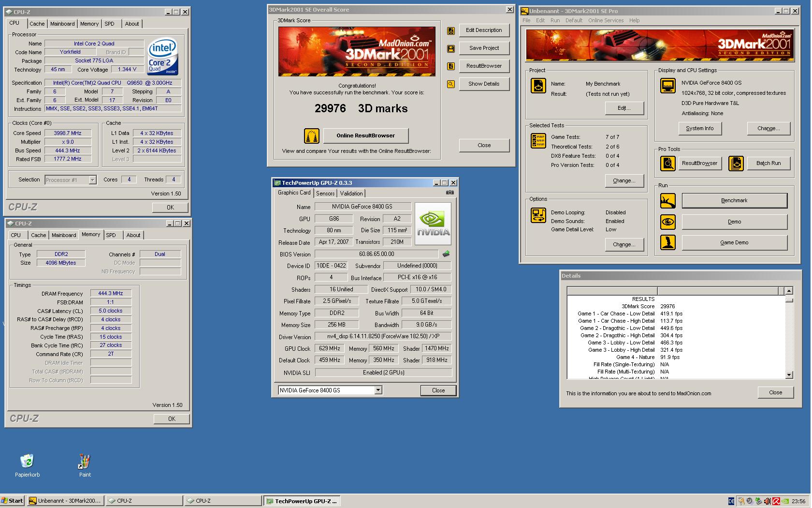
Task: Open the Papierkorb recycle bin desktop icon
Action: coord(27,465)
